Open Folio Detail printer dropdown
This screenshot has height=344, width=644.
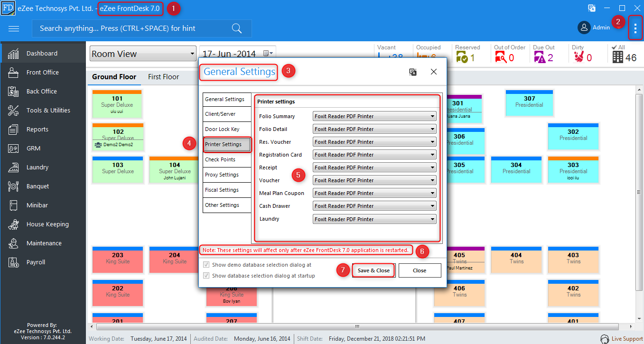point(374,129)
